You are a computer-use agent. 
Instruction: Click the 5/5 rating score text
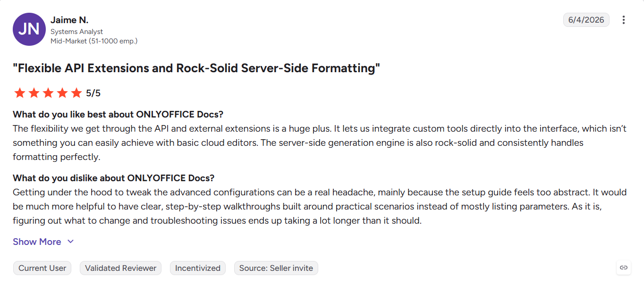[93, 93]
